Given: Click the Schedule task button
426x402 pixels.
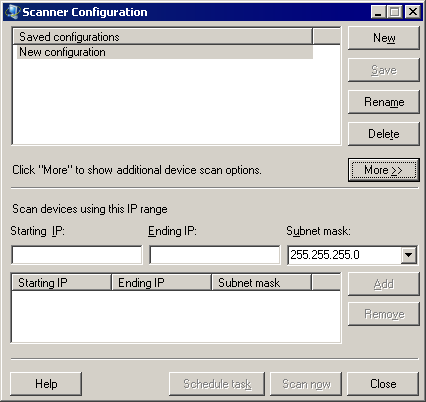Looking at the screenshot, I should tap(217, 384).
